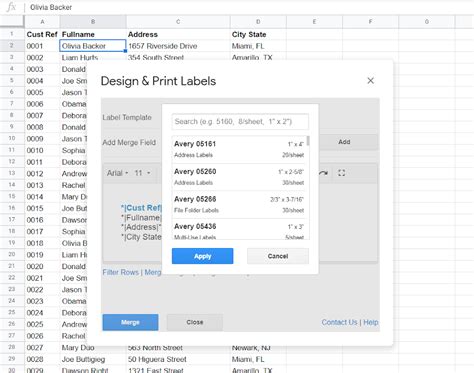
Task: Select Avery 05161 Address Labels template
Action: click(239, 149)
